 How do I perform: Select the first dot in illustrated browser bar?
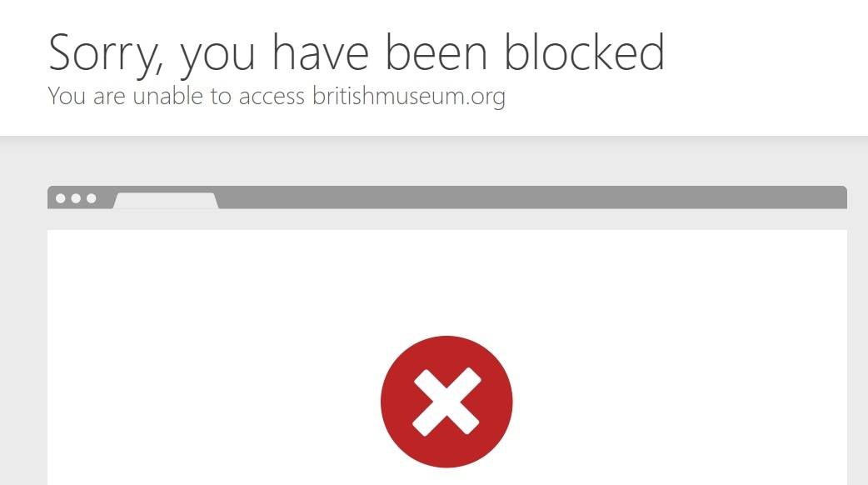60,198
